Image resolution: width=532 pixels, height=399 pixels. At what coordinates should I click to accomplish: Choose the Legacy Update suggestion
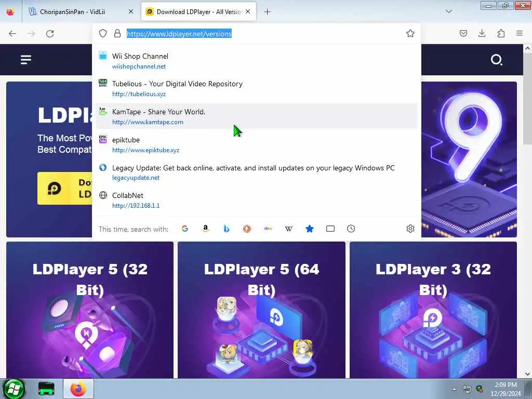tap(256, 172)
